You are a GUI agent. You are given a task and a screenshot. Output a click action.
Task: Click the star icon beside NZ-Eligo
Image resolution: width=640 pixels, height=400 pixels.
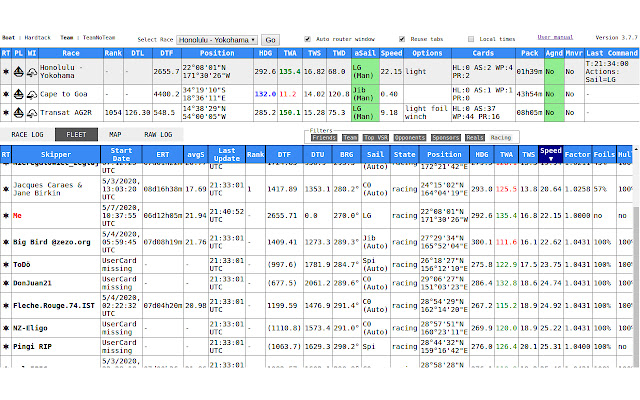coord(6,326)
